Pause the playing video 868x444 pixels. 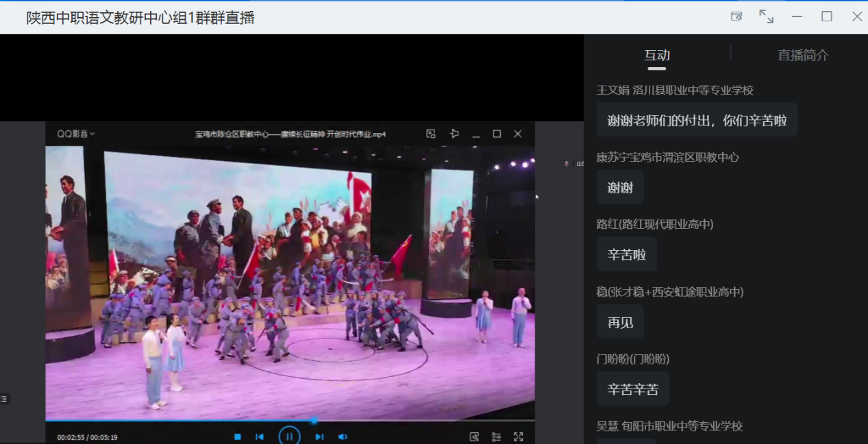[x=289, y=436]
